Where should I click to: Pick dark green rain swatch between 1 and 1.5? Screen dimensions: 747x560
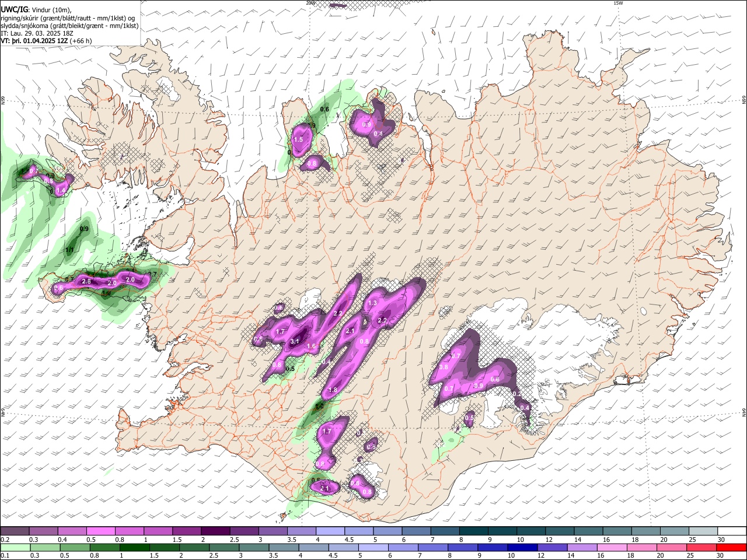[134, 547]
